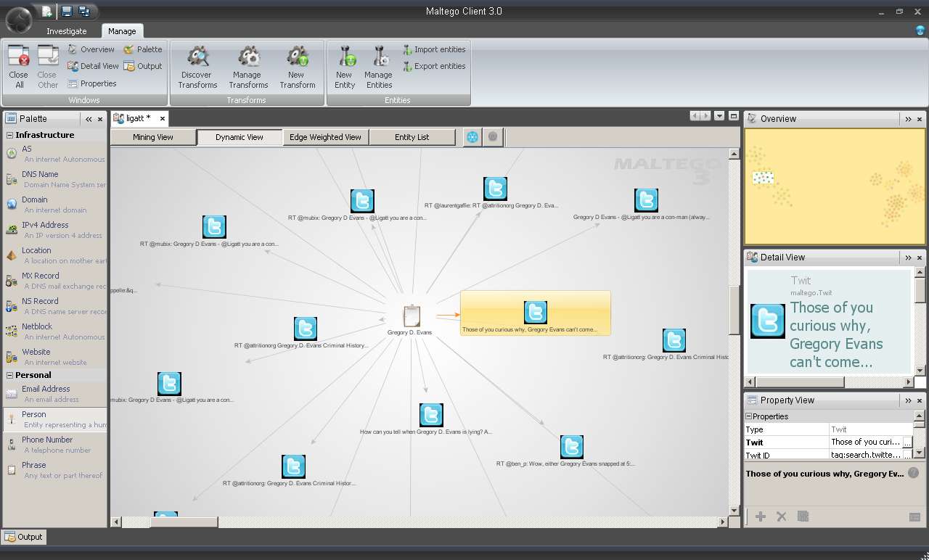Expand the Overview panel double arrows
Screen dimensions: 929x560
pos(908,119)
